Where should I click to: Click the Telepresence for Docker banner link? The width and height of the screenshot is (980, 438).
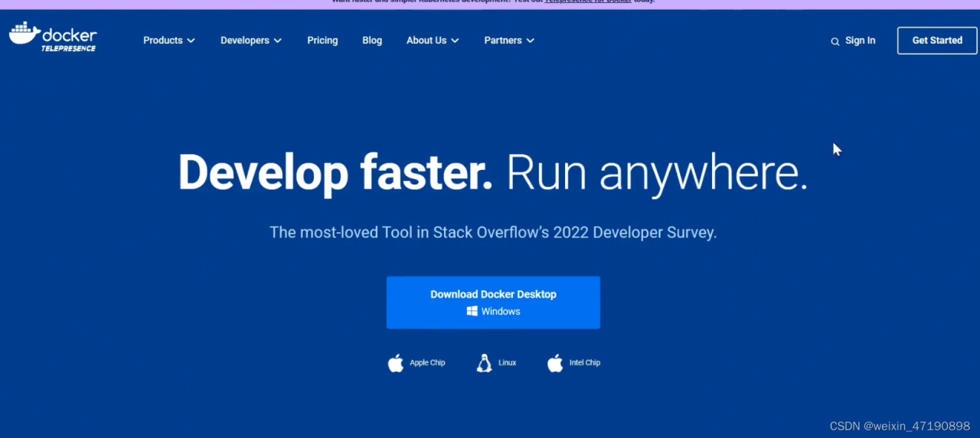coord(588,2)
